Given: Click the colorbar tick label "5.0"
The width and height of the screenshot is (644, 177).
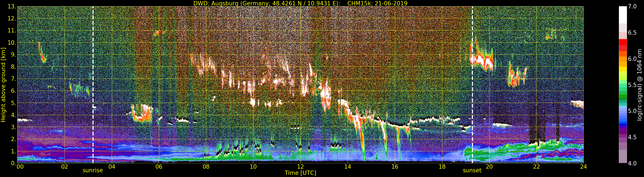Looking at the screenshot, I should [632, 111].
